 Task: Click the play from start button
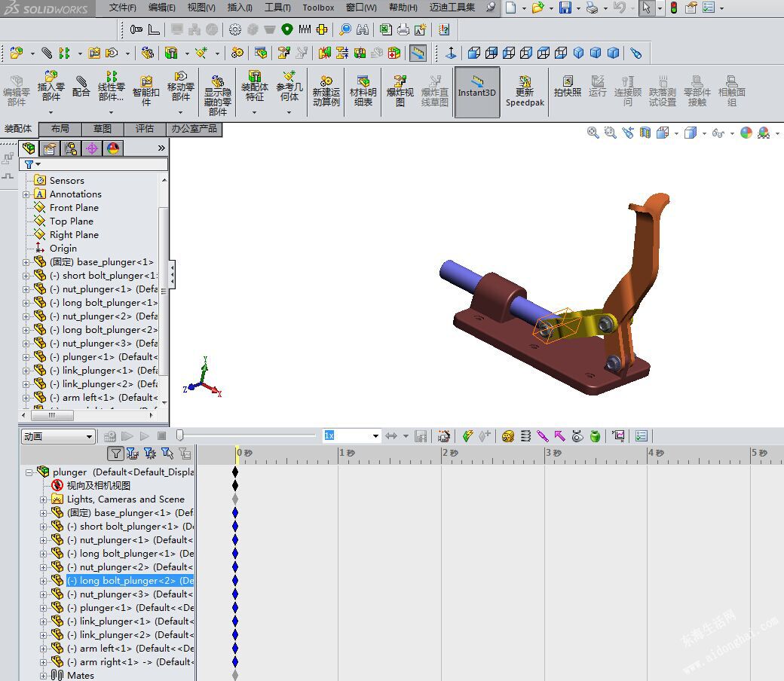[x=127, y=436]
